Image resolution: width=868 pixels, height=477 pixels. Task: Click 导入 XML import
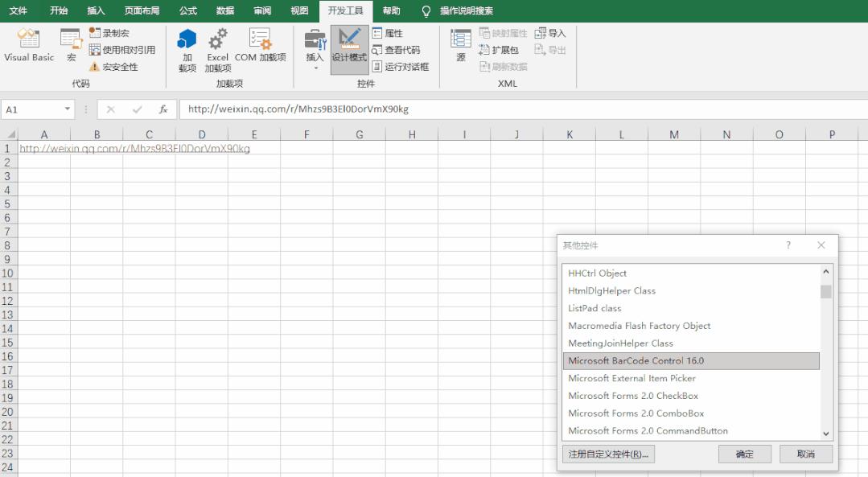pos(550,33)
